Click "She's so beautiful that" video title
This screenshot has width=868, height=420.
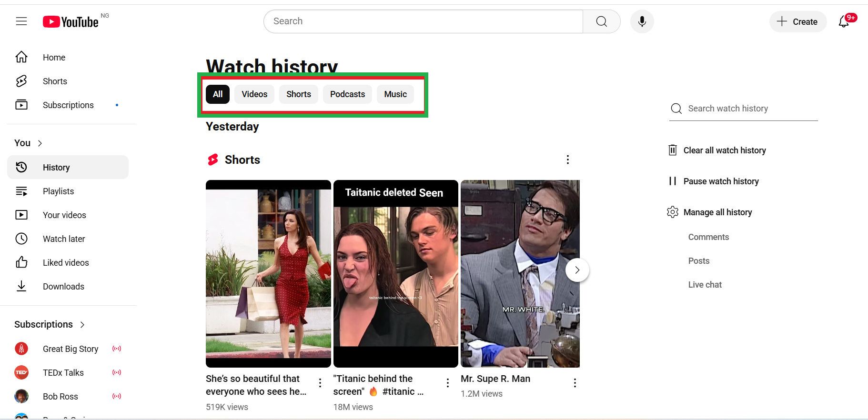(256, 385)
